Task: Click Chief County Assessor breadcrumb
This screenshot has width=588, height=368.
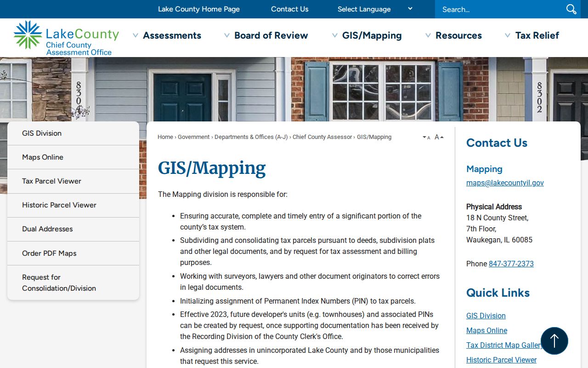Action: [322, 137]
